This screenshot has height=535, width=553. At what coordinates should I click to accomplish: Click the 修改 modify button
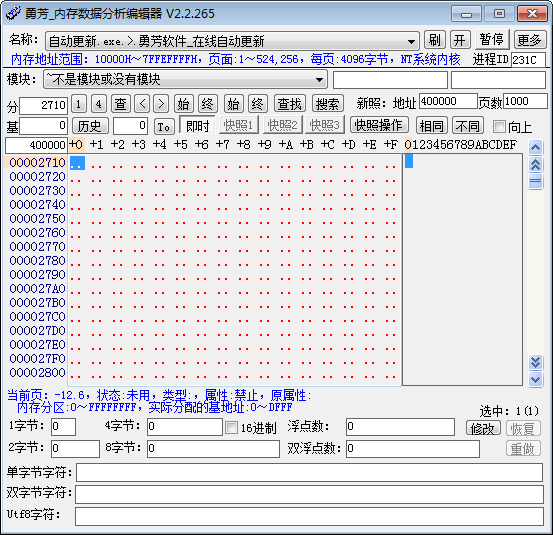483,428
